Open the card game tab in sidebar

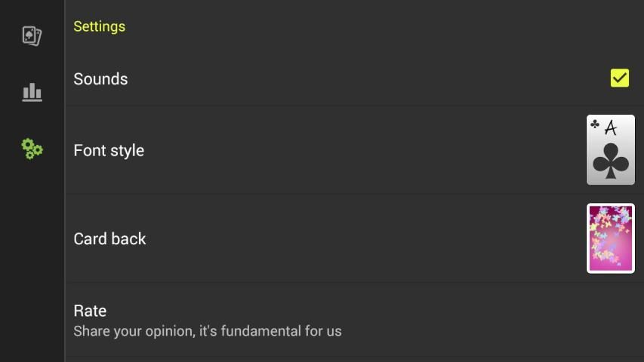(x=32, y=35)
